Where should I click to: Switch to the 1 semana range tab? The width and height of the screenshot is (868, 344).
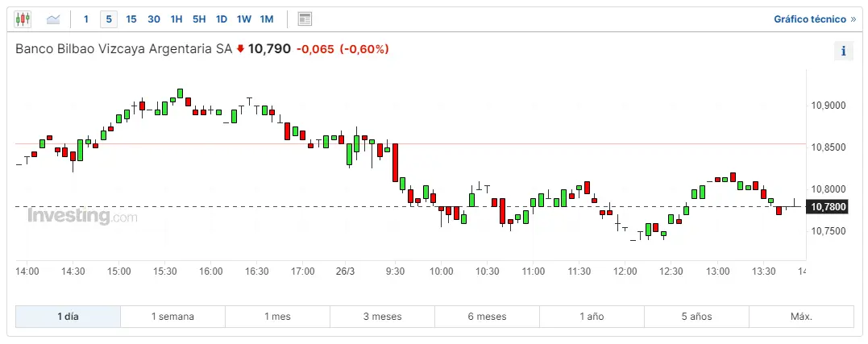coord(172,317)
